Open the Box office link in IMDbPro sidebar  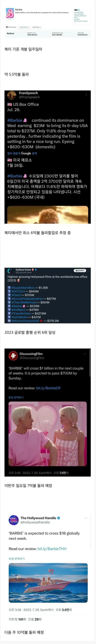tap(77, 19)
